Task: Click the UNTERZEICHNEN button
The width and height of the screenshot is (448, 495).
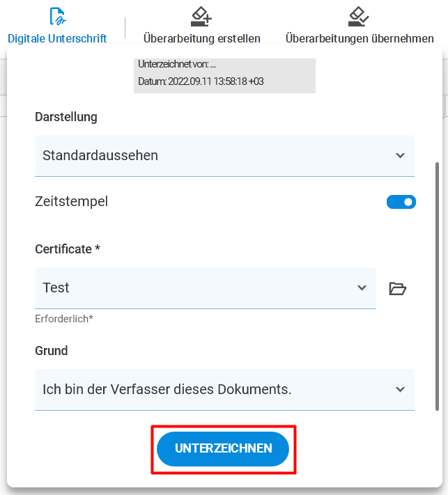Action: pyautogui.click(x=223, y=448)
